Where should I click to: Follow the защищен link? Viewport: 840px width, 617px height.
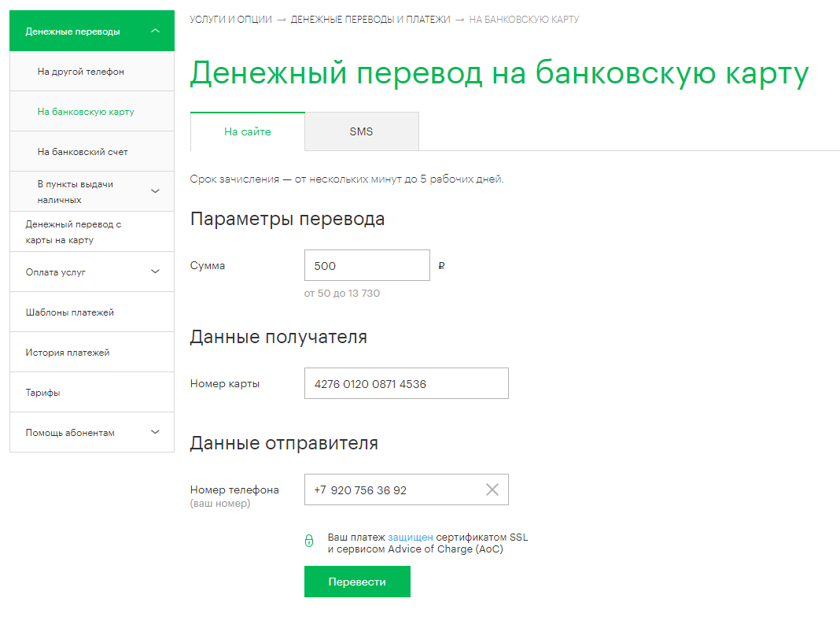[x=411, y=538]
